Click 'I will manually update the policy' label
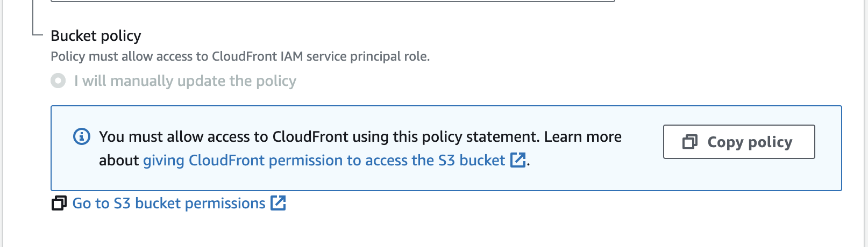This screenshot has height=247, width=868. (x=186, y=81)
